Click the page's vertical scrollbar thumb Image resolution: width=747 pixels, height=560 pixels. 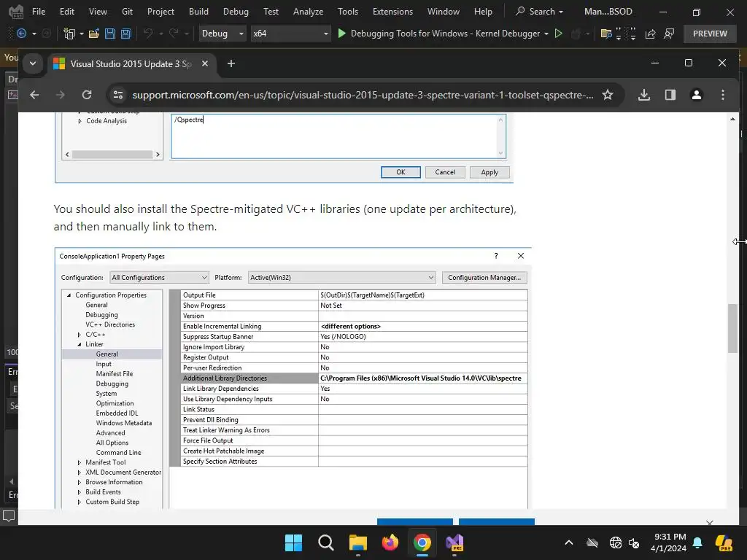coord(732,328)
